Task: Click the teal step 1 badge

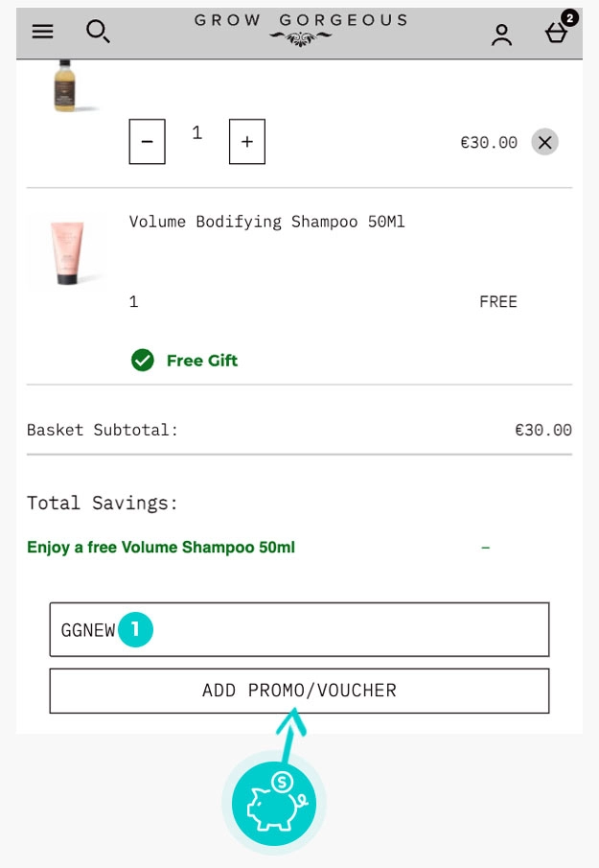Action: point(136,629)
